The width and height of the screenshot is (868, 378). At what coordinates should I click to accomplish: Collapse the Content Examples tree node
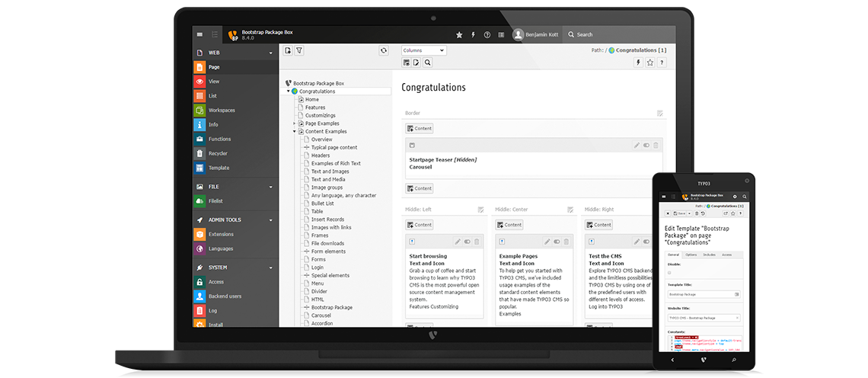(x=295, y=132)
